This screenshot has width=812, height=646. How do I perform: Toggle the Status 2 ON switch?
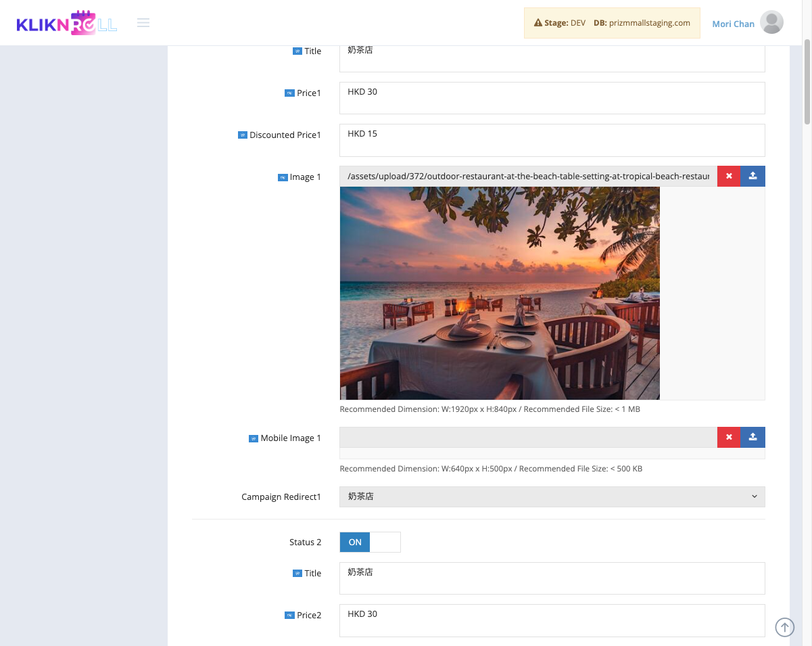pos(370,542)
